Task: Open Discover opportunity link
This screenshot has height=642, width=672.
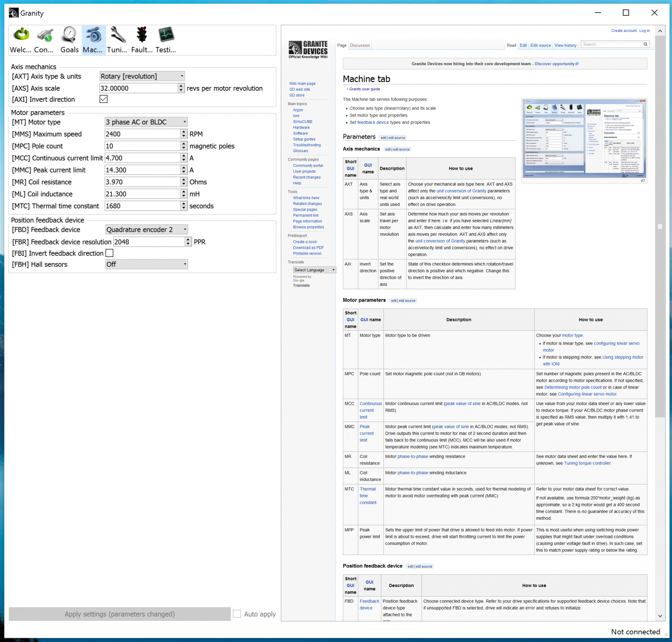Action: pos(556,64)
